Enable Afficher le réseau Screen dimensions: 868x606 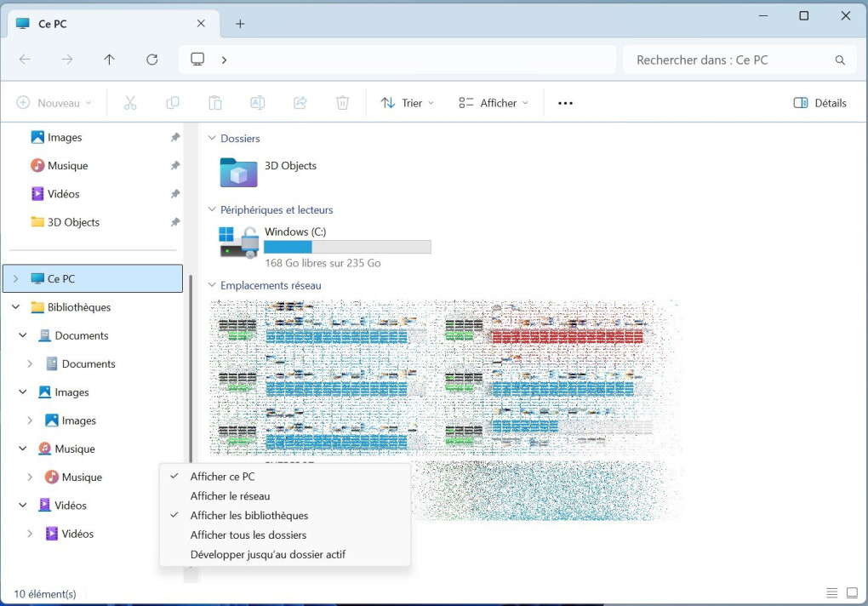coord(285,496)
